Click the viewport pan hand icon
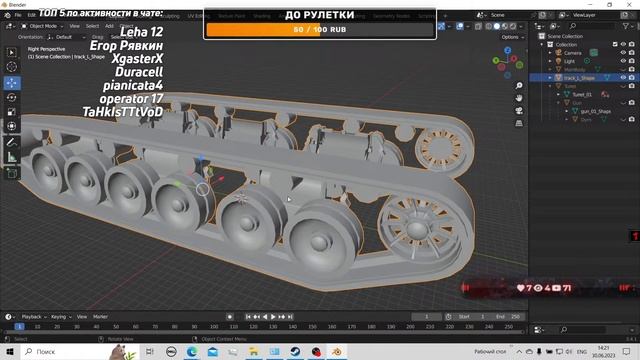The width and height of the screenshot is (640, 360). (519, 98)
